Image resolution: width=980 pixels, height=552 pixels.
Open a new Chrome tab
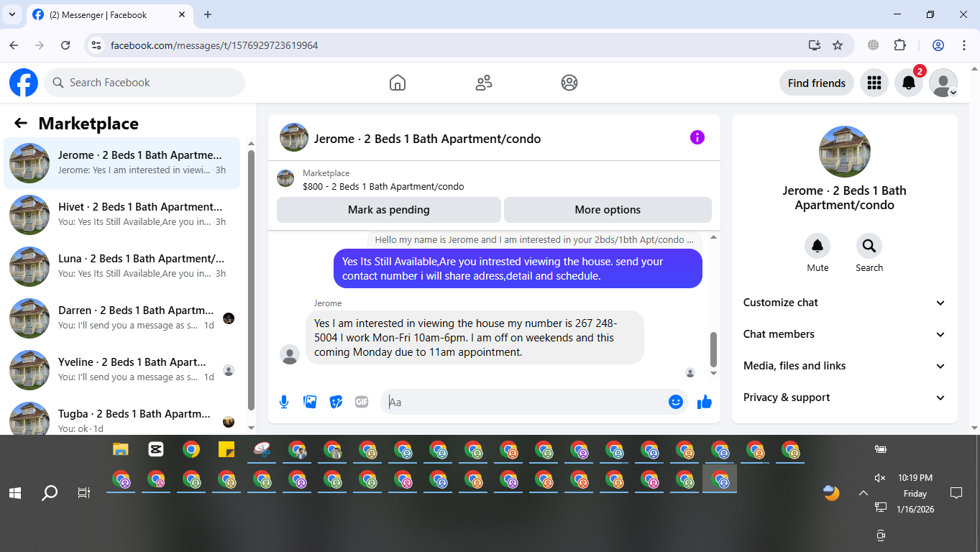208,14
